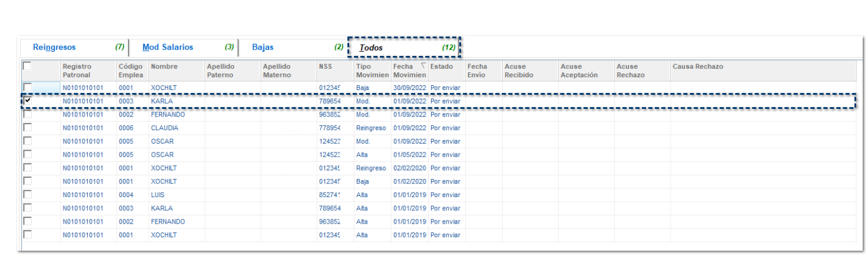Enable the checkbox for LUIS Alta row
Screen dimensions: 868x256
pos(27,195)
